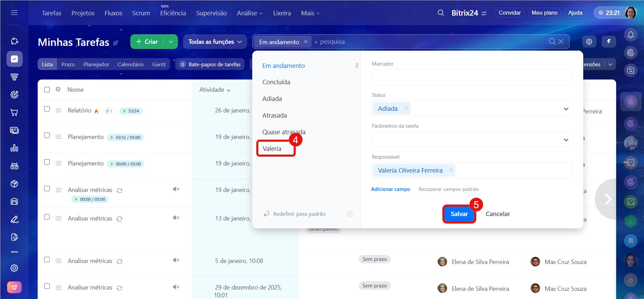644x299 pixels.
Task: Click the settings gear beside search bar
Action: point(589,41)
